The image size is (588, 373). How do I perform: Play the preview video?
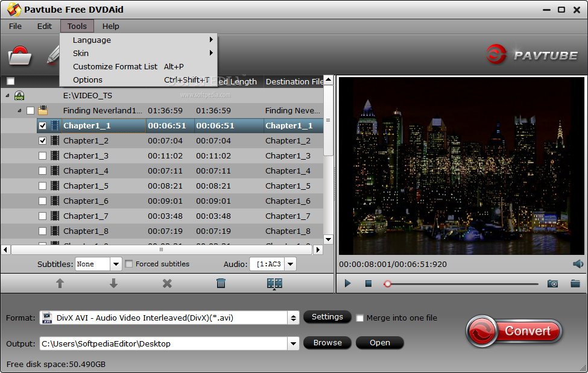coord(347,283)
